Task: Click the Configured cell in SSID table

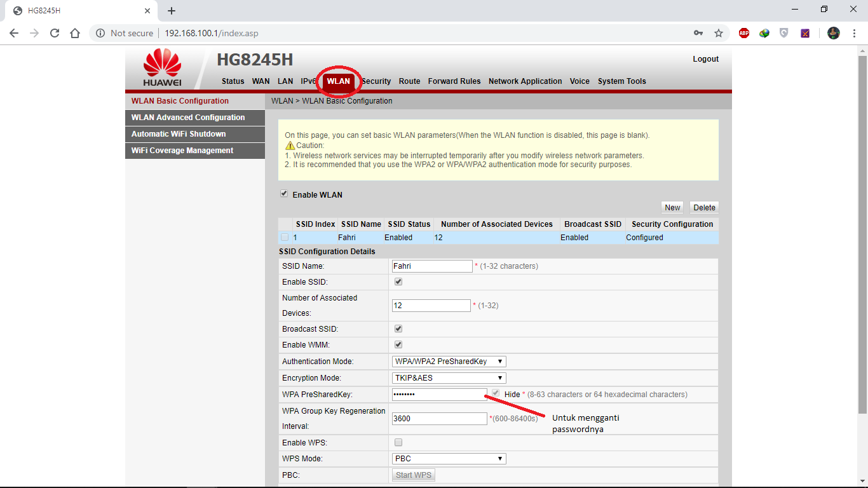Action: (x=671, y=238)
